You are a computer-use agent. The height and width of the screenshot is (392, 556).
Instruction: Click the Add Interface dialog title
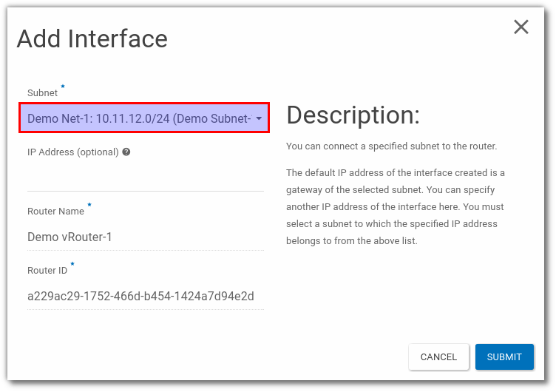(92, 38)
